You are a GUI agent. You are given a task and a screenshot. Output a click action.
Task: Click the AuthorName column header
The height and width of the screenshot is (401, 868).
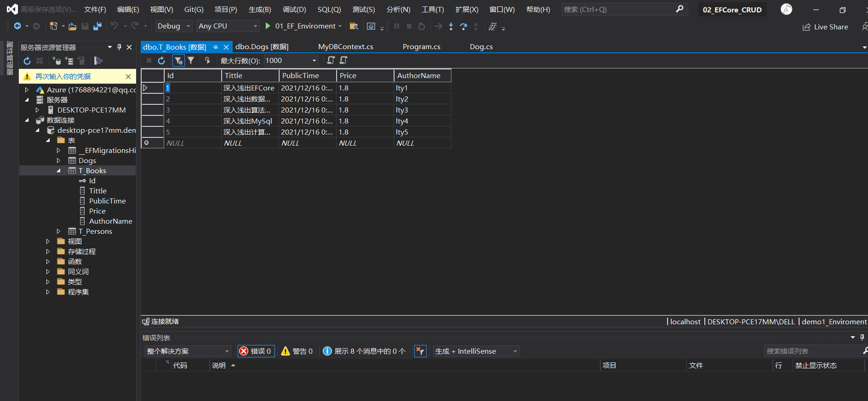(423, 76)
